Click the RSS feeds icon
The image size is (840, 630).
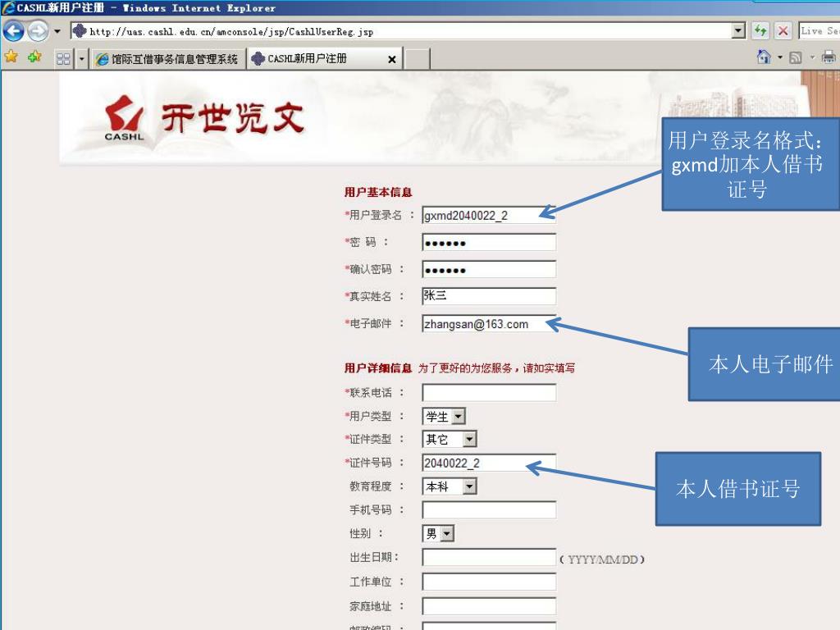796,57
